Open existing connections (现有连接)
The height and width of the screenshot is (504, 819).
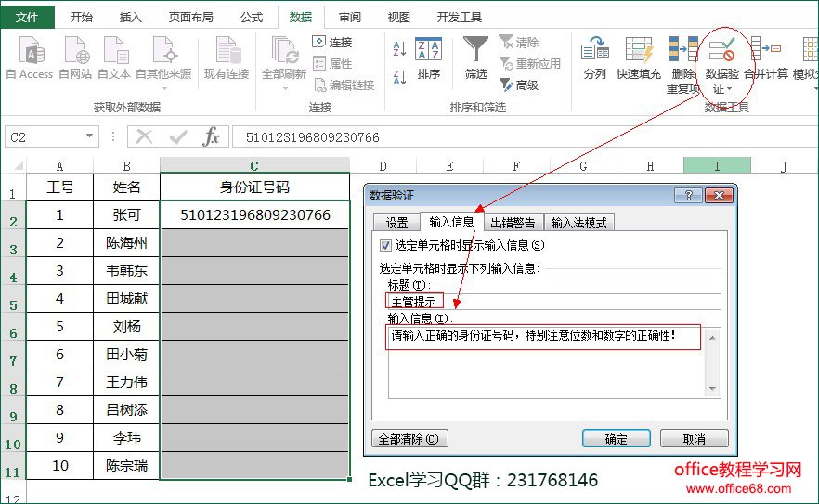227,58
